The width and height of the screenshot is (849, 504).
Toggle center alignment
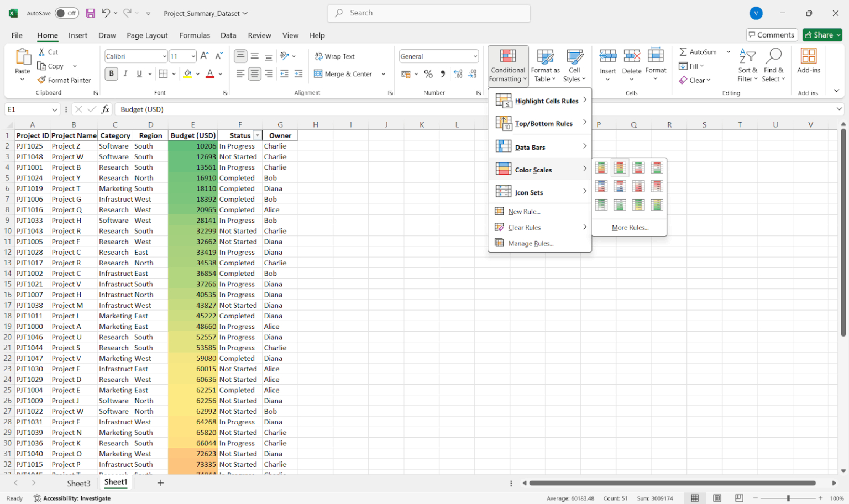[x=254, y=73]
